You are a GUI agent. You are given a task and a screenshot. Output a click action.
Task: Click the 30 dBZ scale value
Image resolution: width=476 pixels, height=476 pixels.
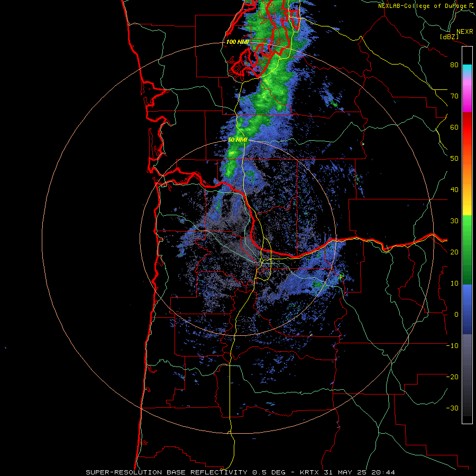(454, 221)
